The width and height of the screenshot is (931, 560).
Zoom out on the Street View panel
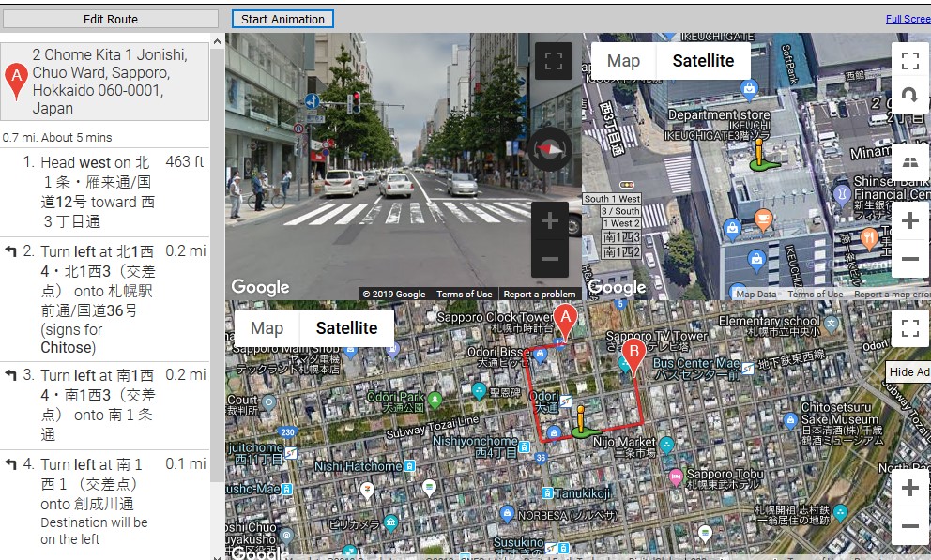tap(550, 259)
